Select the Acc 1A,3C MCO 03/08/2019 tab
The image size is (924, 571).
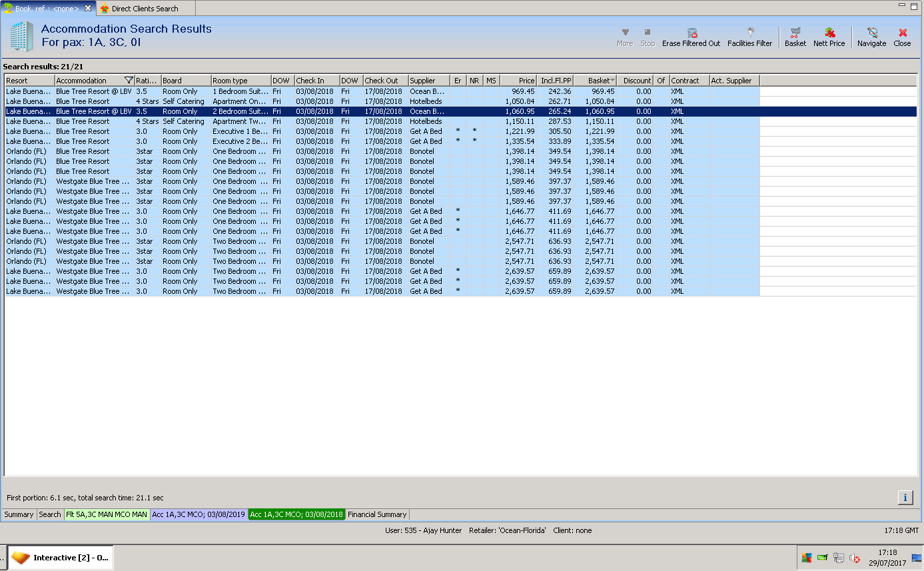199,514
